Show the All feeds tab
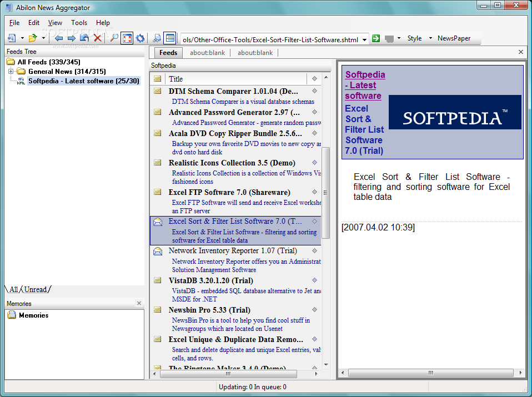Viewport: 532px width, 397px height. [x=13, y=289]
